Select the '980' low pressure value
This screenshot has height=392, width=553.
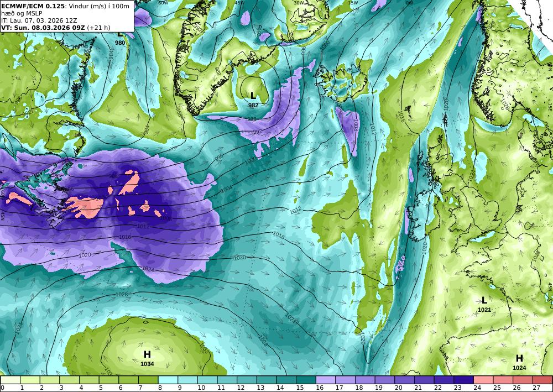(120, 43)
